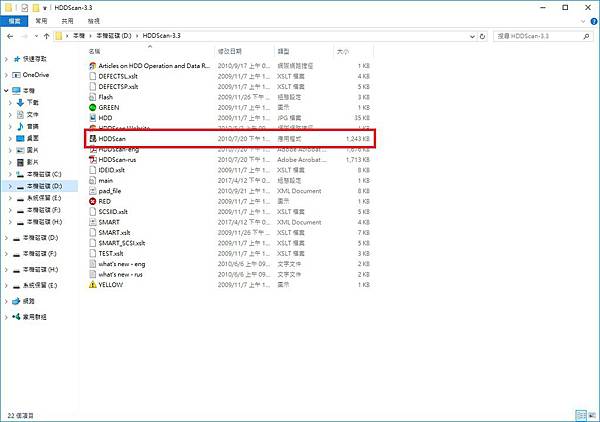This screenshot has width=600, height=422.
Task: Expand the ribbon with the chevron
Action: [583, 21]
